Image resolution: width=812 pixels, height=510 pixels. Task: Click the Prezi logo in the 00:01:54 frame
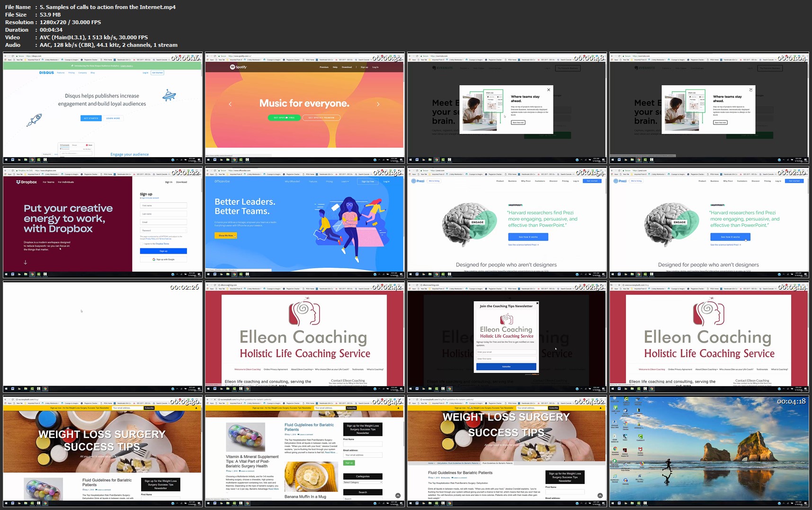[418, 181]
